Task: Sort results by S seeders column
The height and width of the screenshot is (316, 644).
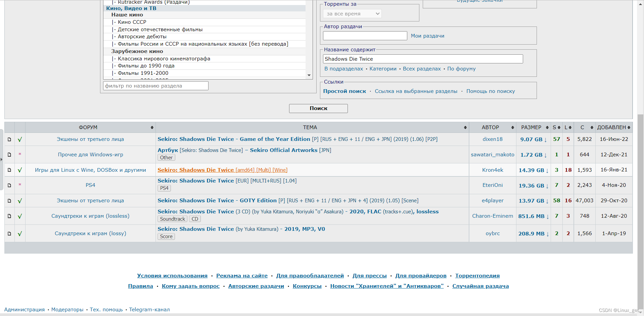Action: (x=556, y=127)
